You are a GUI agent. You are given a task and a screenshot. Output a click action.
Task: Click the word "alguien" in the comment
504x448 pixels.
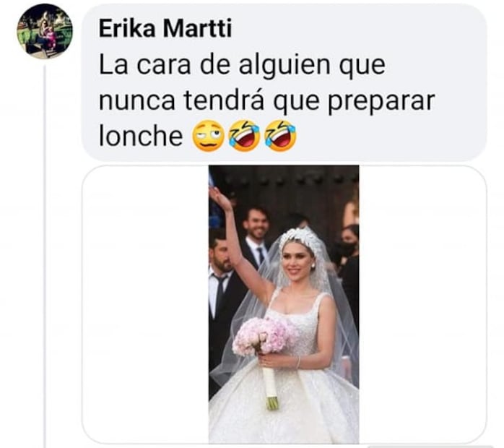284,66
